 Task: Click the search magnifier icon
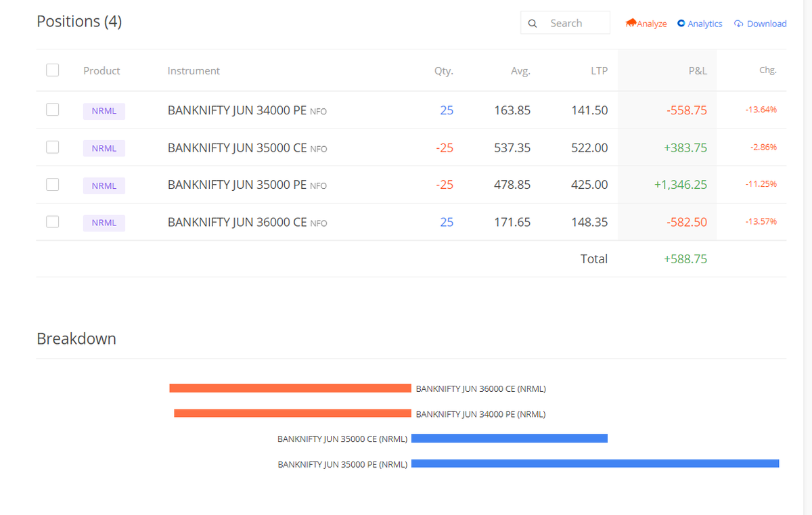pyautogui.click(x=533, y=23)
